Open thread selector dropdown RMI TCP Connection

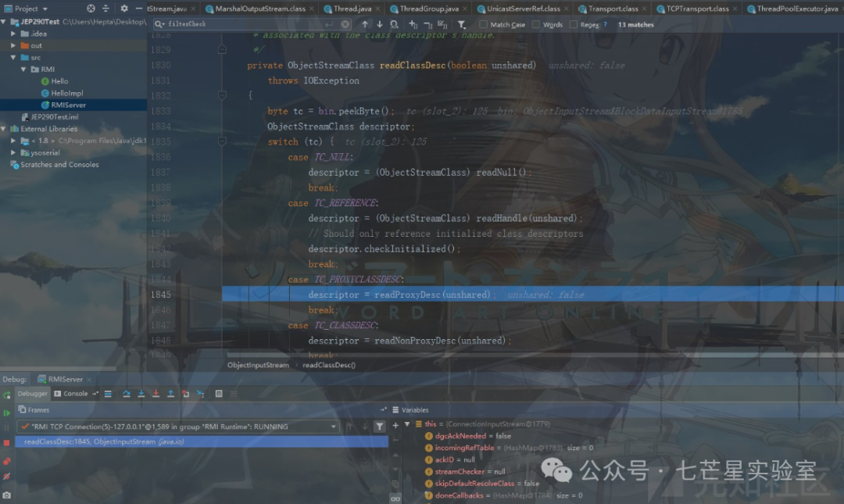coord(177,427)
